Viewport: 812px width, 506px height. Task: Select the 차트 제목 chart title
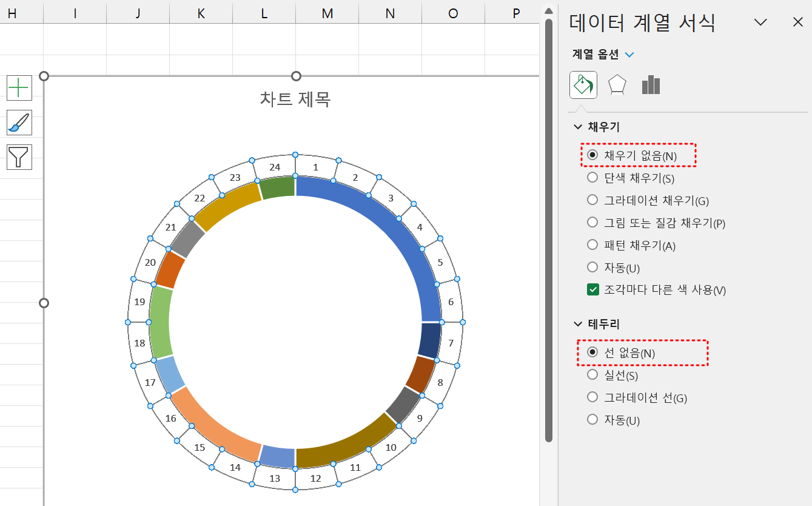tap(295, 100)
